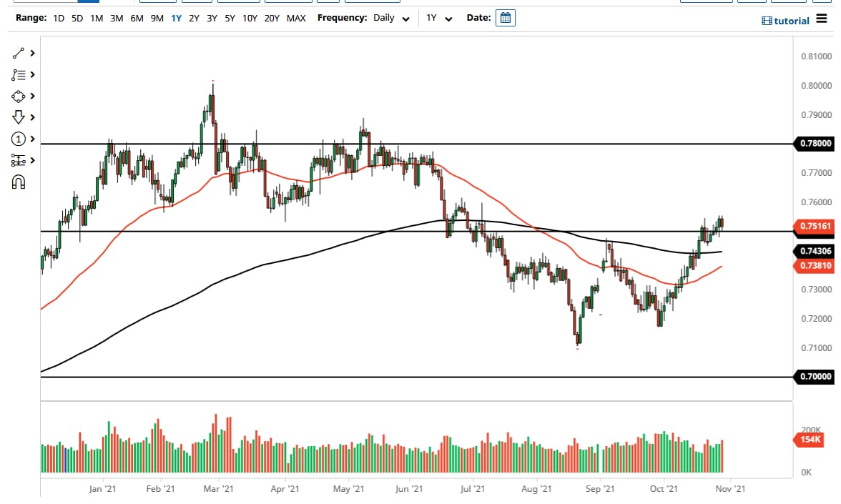Screen dimensions: 841x504
Task: Set range to 9M
Action: point(157,19)
